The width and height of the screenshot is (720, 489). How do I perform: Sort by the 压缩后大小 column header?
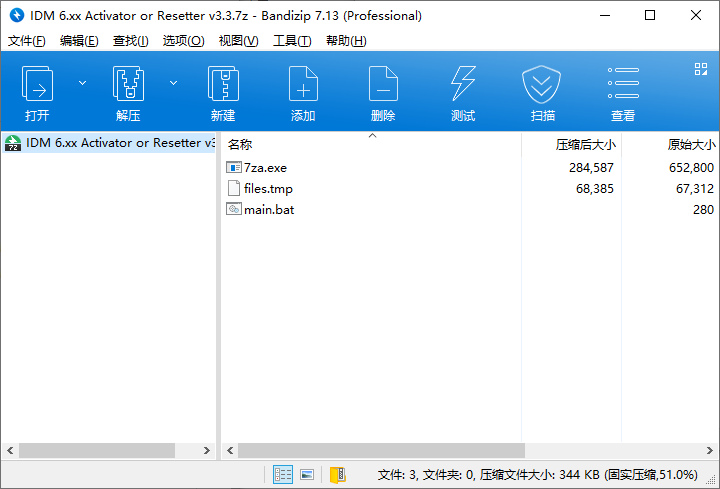tap(585, 145)
